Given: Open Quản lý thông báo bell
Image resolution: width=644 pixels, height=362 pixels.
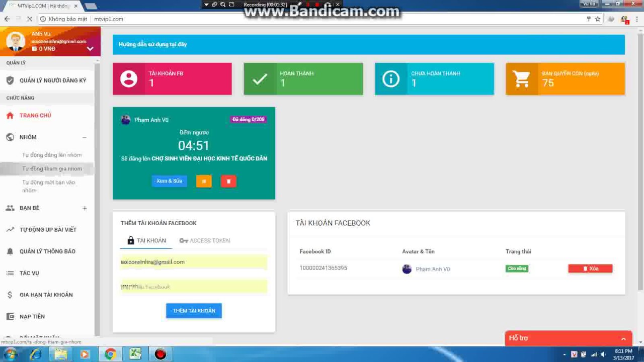Looking at the screenshot, I should (x=47, y=251).
